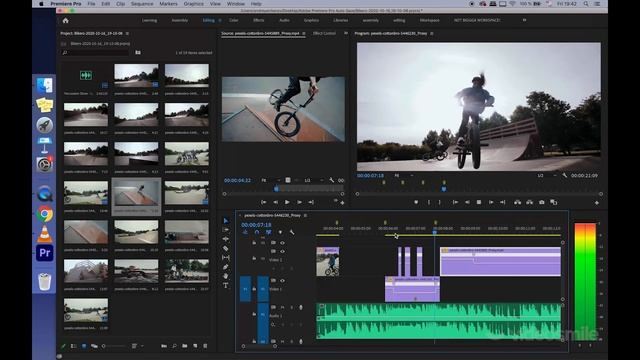Switch Project panel to list view

74,346
